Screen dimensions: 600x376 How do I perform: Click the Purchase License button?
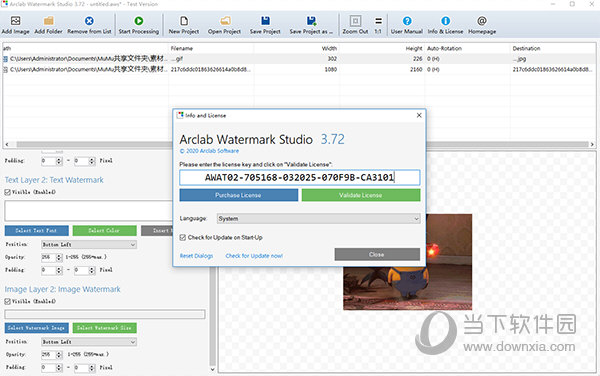coord(238,195)
